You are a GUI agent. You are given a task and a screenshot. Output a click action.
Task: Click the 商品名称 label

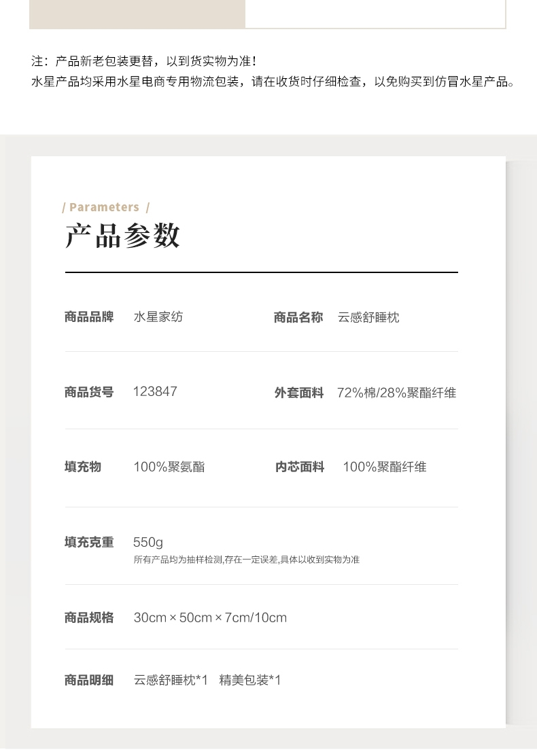point(298,318)
